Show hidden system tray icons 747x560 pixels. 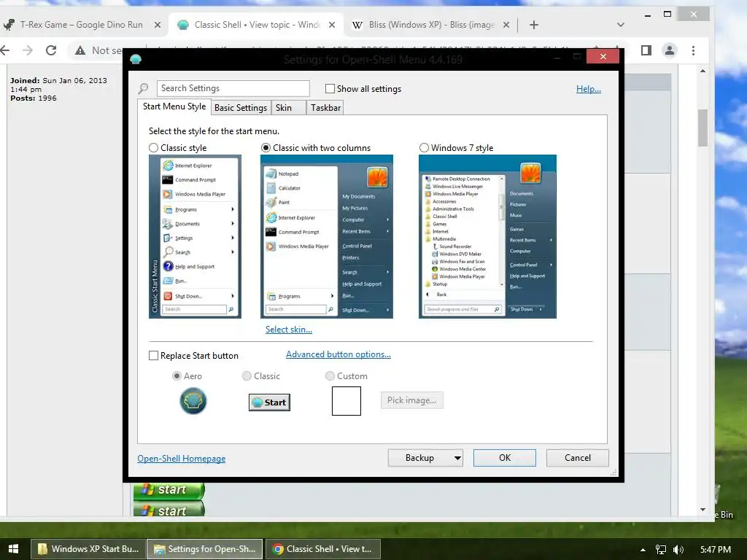pos(643,550)
